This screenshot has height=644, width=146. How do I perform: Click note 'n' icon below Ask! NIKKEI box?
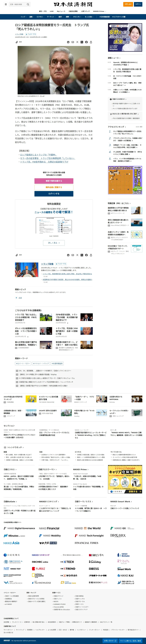pos(77,255)
